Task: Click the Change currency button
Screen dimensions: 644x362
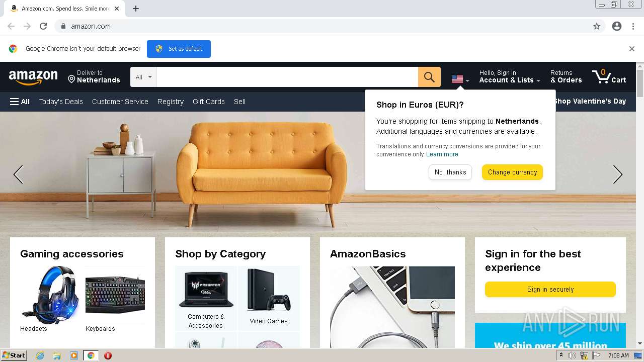Action: coord(512,172)
